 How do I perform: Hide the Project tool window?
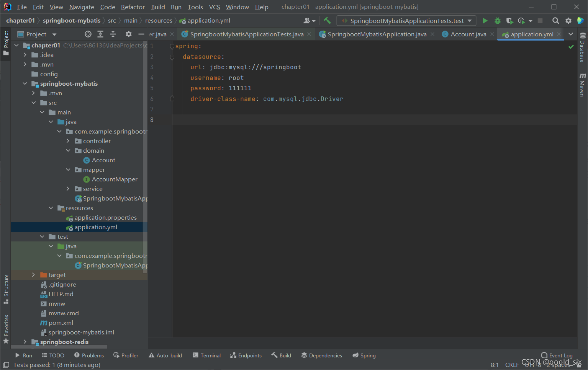141,34
